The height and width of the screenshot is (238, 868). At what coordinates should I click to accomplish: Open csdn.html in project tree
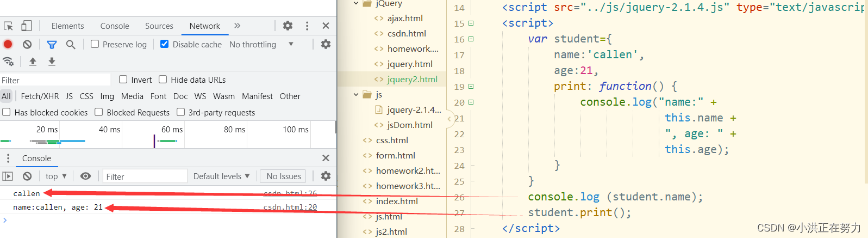(x=407, y=33)
